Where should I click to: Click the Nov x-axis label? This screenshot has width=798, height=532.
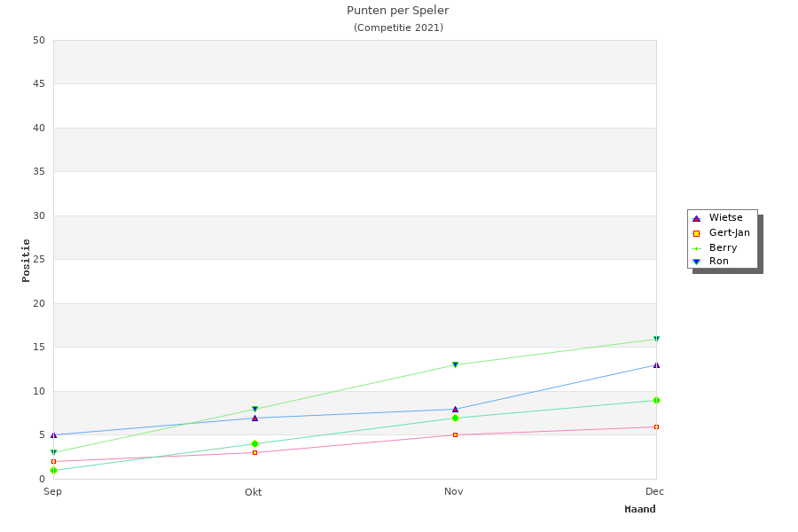[454, 492]
